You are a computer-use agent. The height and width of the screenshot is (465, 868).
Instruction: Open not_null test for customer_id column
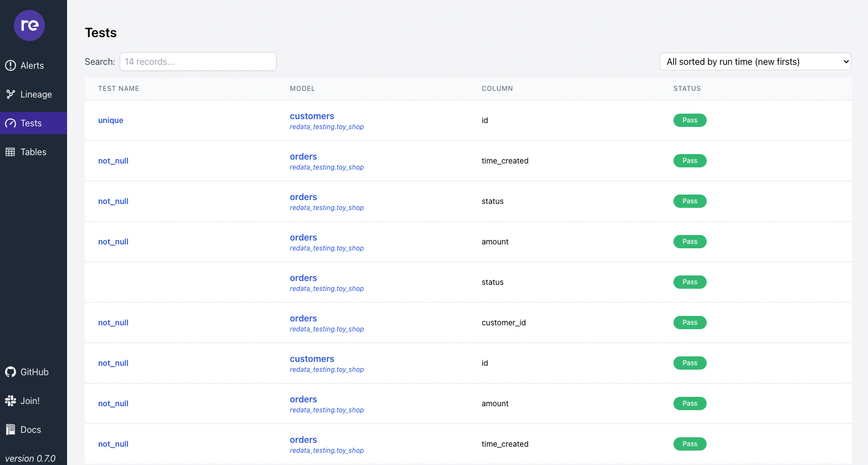point(113,323)
